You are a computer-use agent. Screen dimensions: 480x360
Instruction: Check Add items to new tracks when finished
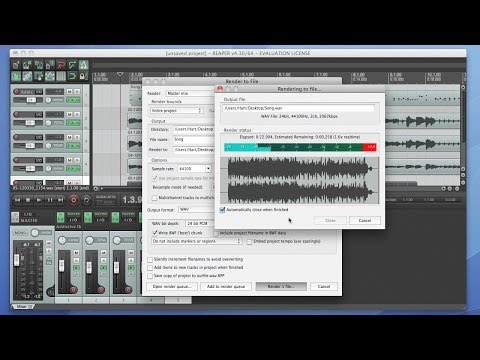150,268
